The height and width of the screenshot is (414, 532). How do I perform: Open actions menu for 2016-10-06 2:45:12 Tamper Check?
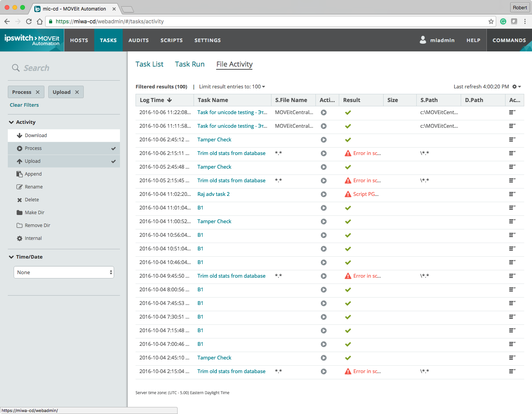(x=512, y=140)
